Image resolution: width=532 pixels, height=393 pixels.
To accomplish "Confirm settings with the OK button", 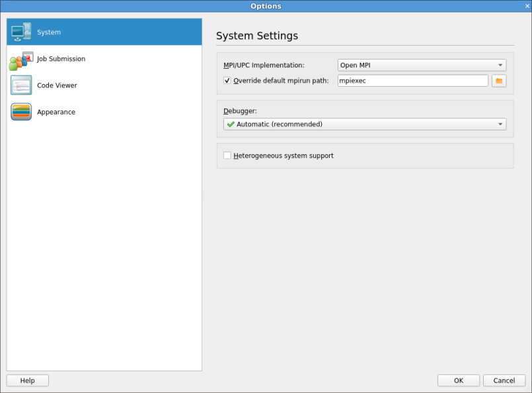I will pos(458,380).
